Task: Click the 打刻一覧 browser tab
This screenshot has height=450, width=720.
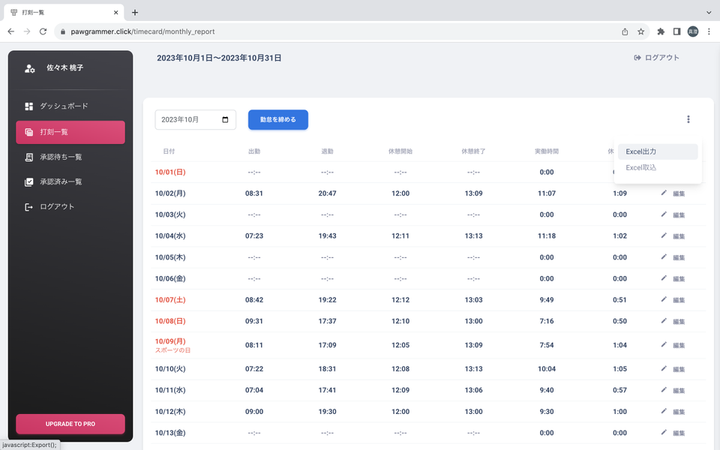Action: pyautogui.click(x=64, y=12)
